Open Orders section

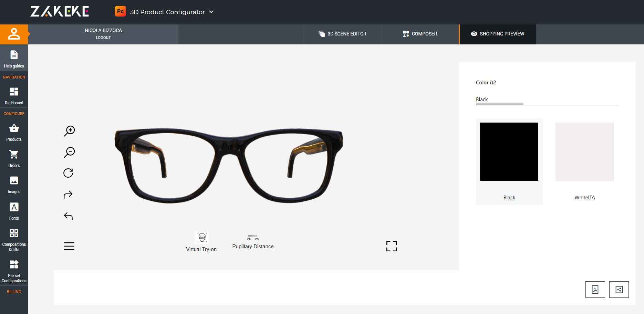14,159
